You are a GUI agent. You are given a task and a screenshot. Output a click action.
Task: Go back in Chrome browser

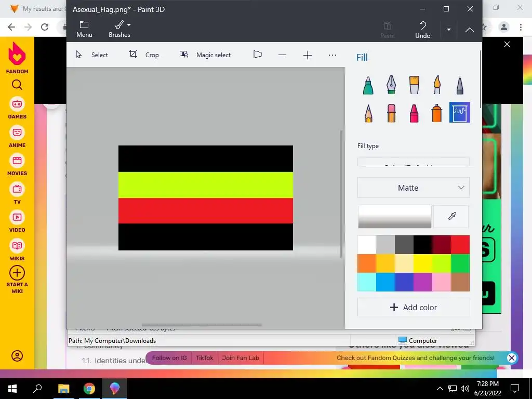(11, 27)
